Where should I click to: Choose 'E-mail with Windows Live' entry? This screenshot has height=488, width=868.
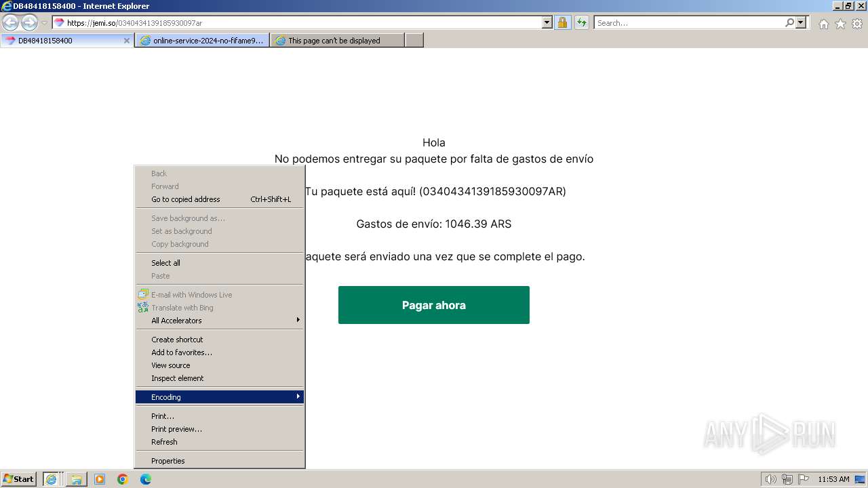pyautogui.click(x=220, y=295)
